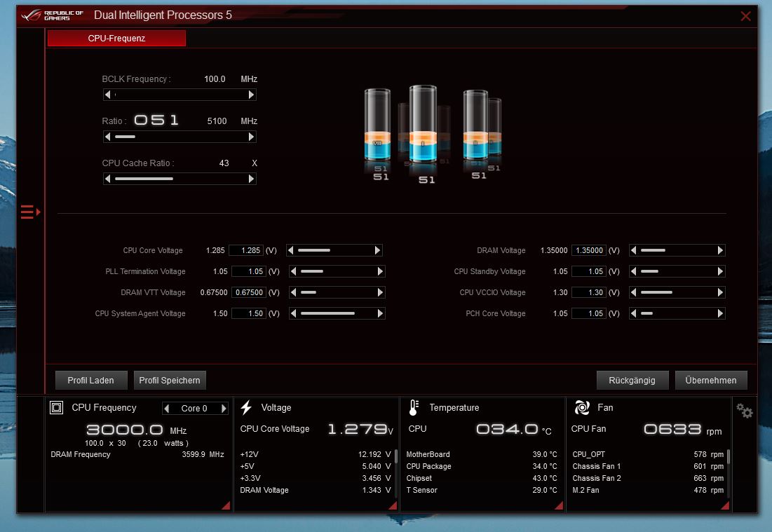
Task: Click the Profil Laden button
Action: (91, 381)
